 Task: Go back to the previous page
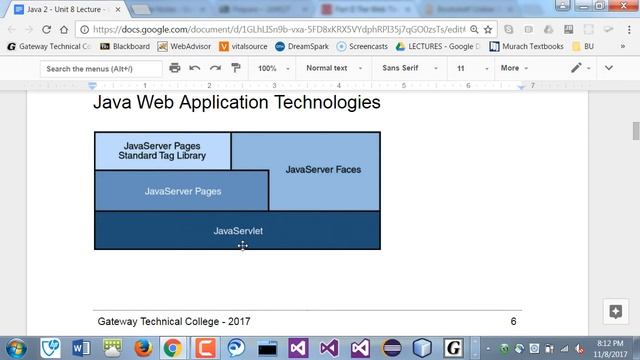tap(12, 29)
